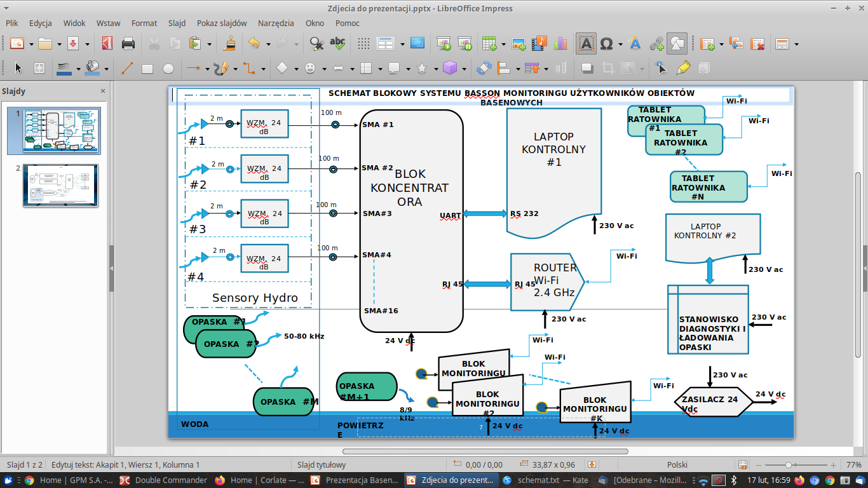Click the Print icon in toolbar
The height and width of the screenshot is (488, 868).
click(128, 44)
